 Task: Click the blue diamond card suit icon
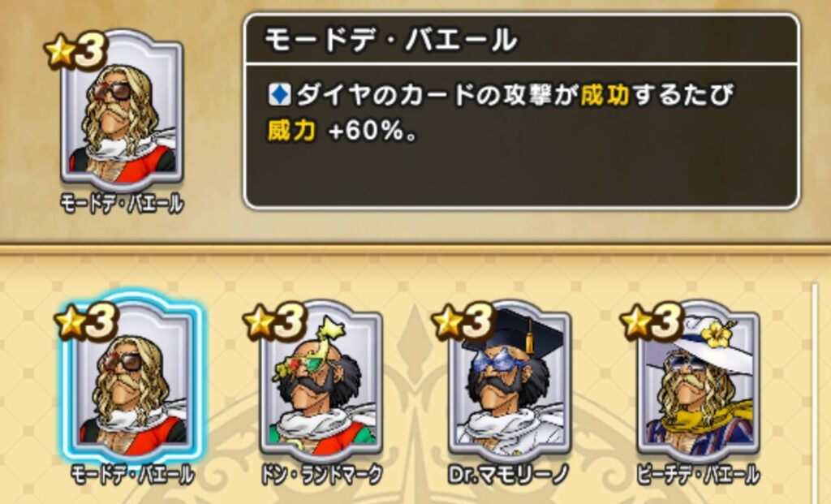[x=279, y=96]
